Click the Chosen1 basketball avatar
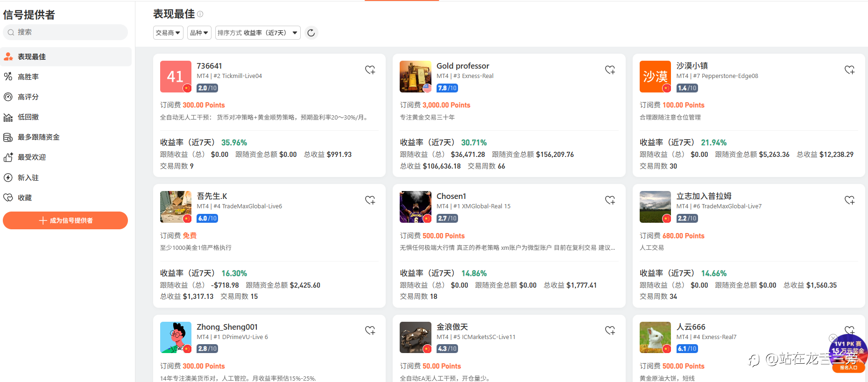Screen dimensions: 868x382 [416, 207]
